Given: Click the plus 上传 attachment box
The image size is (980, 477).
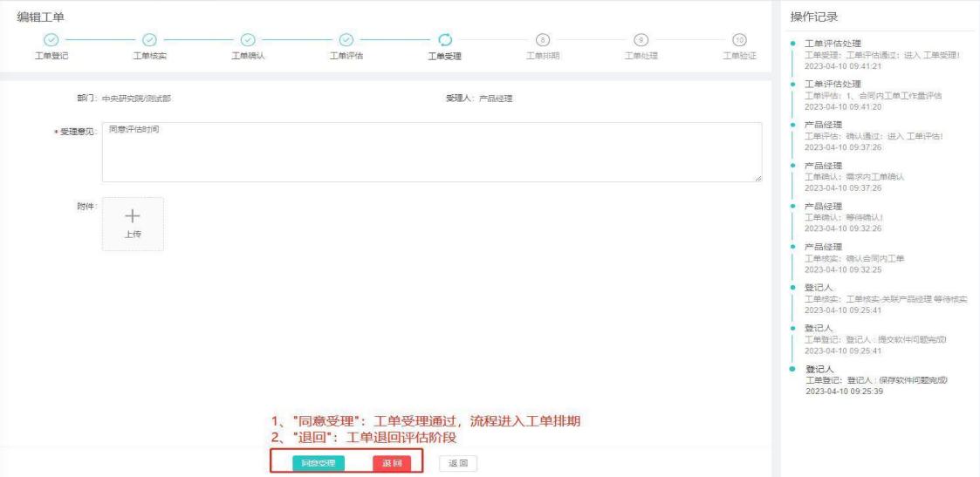Looking at the screenshot, I should tap(133, 224).
